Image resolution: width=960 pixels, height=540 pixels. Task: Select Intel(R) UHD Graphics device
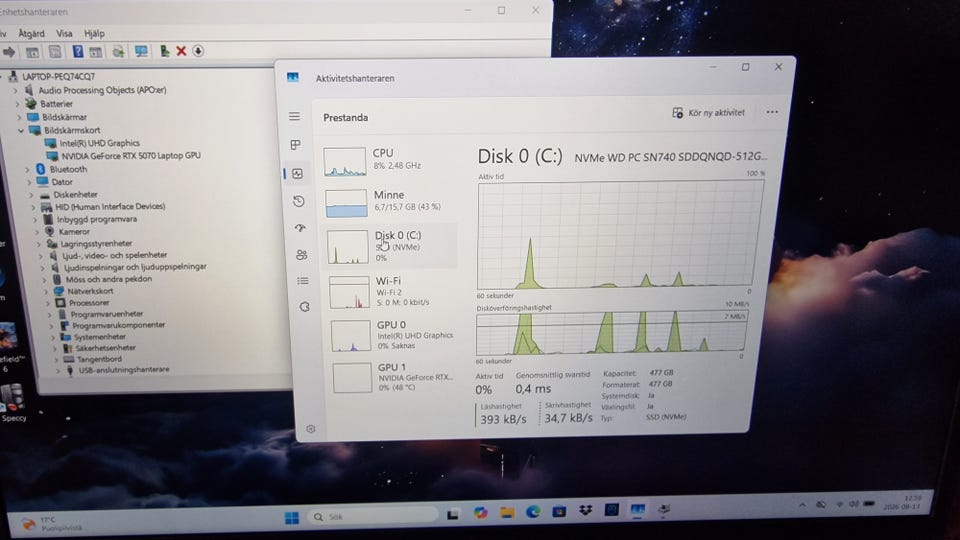coord(99,143)
